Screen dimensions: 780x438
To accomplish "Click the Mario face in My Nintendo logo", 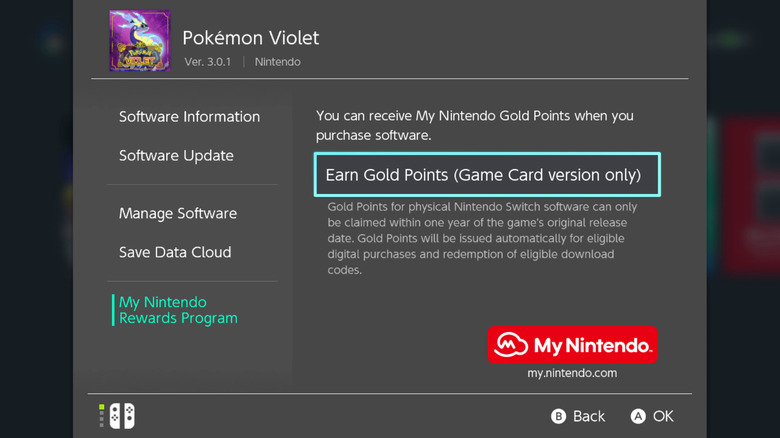I will 514,346.
